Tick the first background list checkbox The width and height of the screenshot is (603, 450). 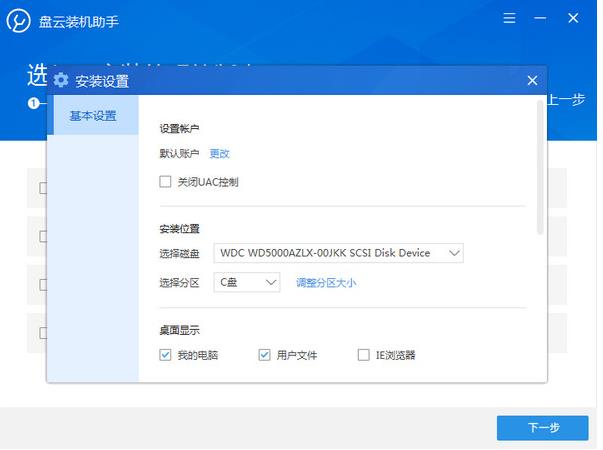point(43,187)
